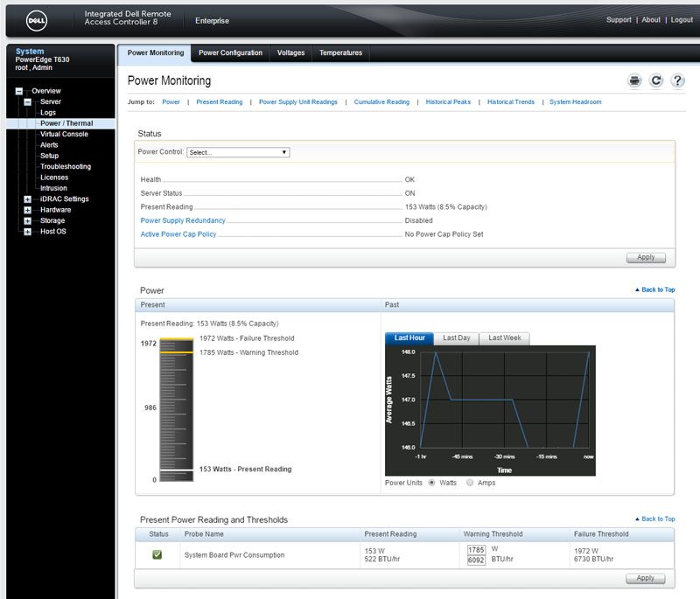Click the Logout link

coord(682,19)
